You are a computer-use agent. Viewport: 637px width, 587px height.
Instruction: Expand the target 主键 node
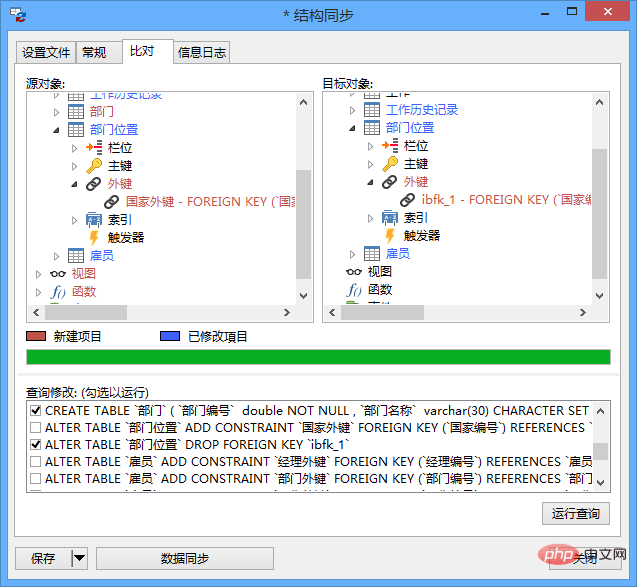tap(370, 164)
